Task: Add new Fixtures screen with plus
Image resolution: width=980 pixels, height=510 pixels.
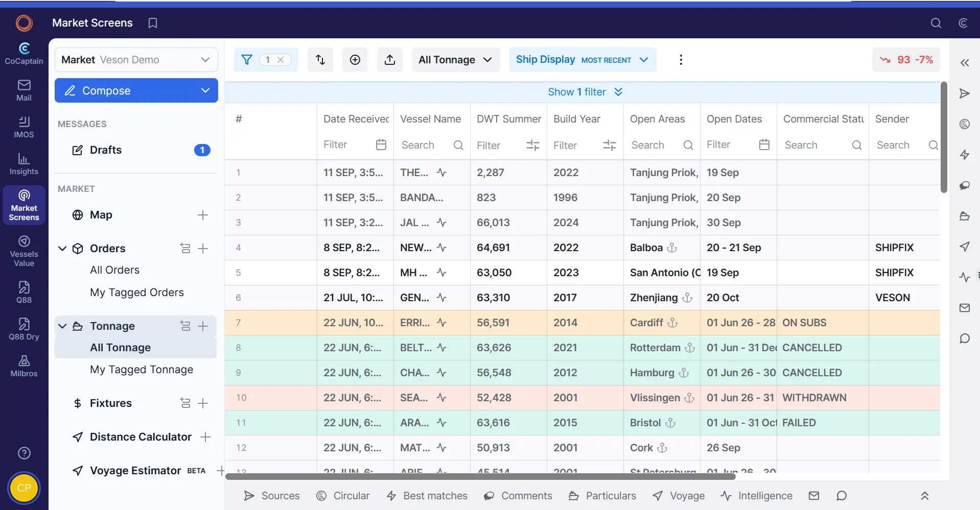Action: [203, 403]
